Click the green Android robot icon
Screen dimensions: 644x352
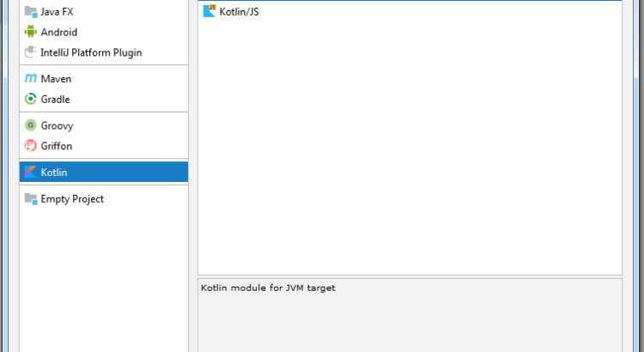point(31,33)
